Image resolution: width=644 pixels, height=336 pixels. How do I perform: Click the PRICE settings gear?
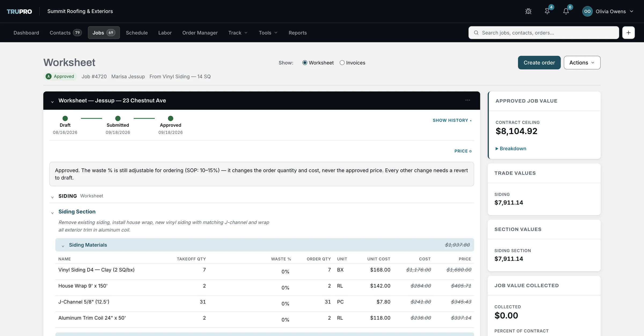pos(470,151)
